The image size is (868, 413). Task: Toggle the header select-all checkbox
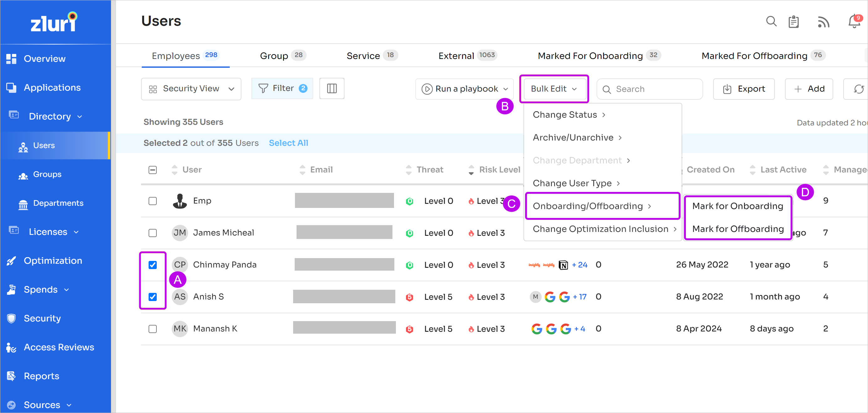pyautogui.click(x=153, y=170)
